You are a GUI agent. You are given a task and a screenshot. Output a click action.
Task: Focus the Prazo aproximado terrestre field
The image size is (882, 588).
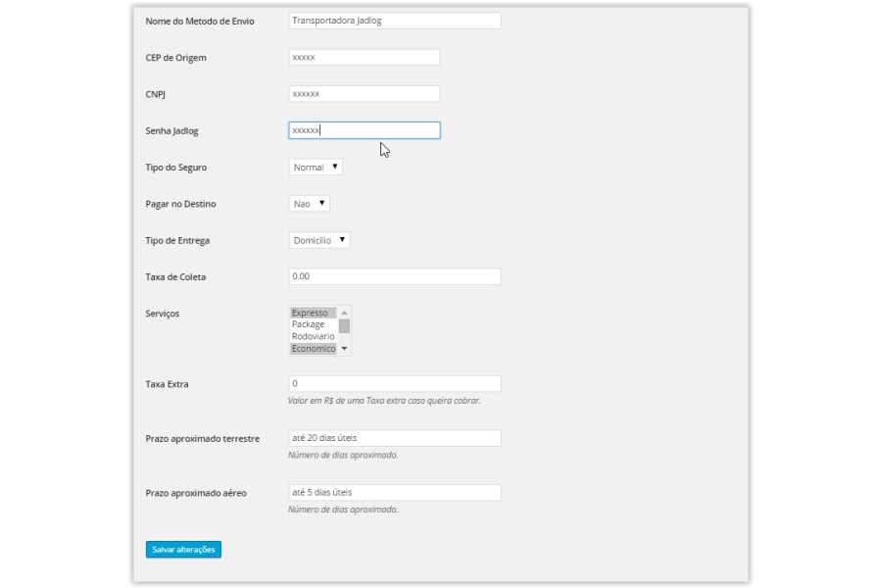(394, 438)
